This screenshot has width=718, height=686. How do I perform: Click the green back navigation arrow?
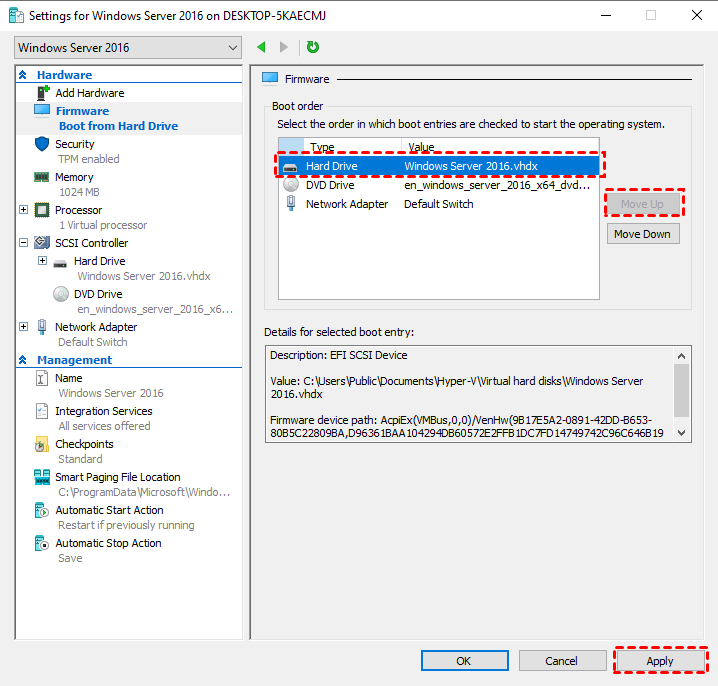tap(261, 47)
